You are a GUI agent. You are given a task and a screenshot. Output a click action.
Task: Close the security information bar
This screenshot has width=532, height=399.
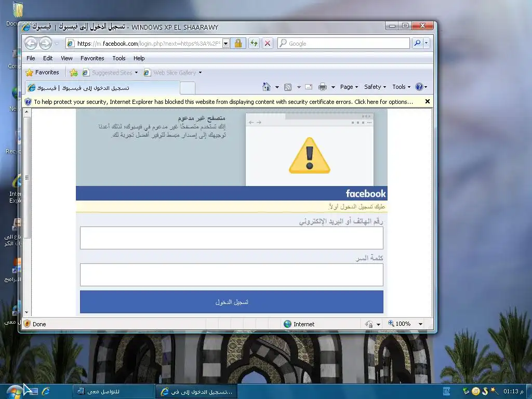[428, 101]
